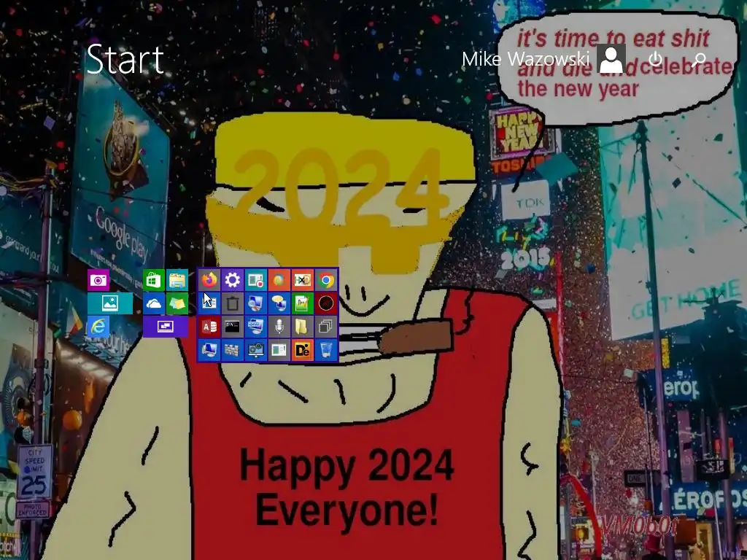The height and width of the screenshot is (560, 747).
Task: Open the HxD tile
Action: point(303,280)
